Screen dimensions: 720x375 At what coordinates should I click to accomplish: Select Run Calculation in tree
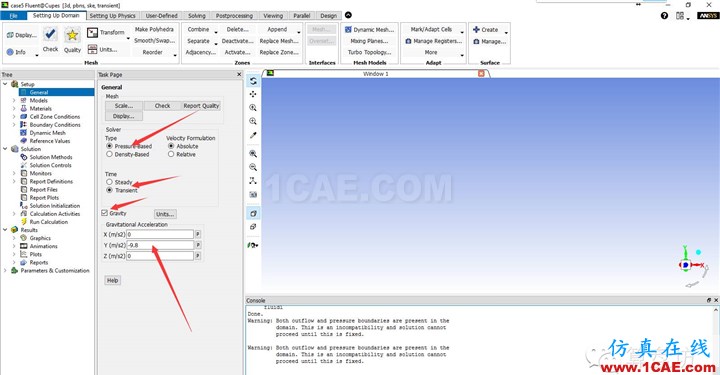click(48, 222)
